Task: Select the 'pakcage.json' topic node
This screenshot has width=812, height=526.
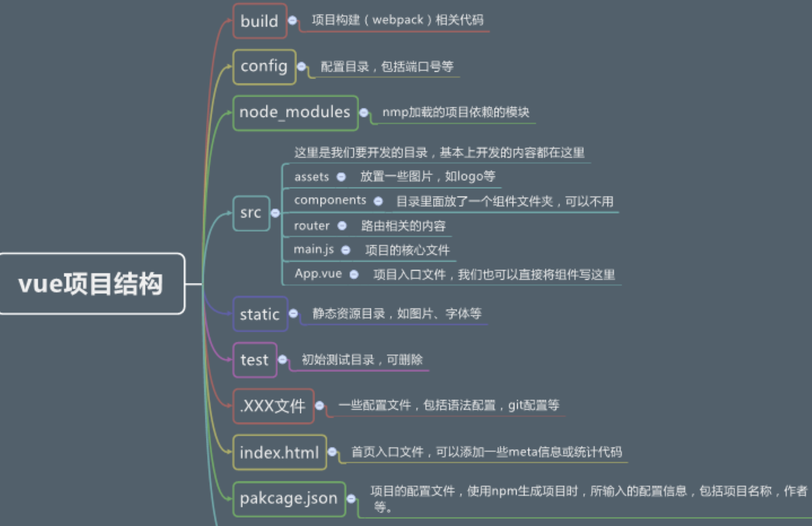Action: point(289,498)
